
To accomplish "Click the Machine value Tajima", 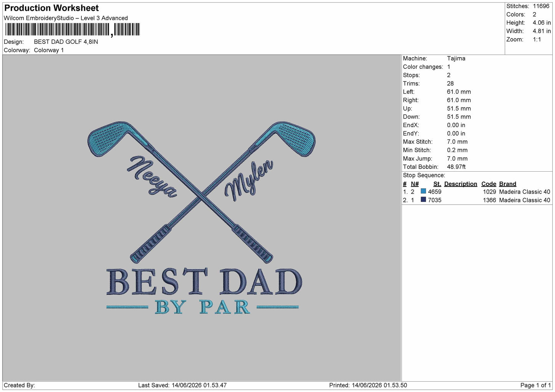I will tap(456, 58).
